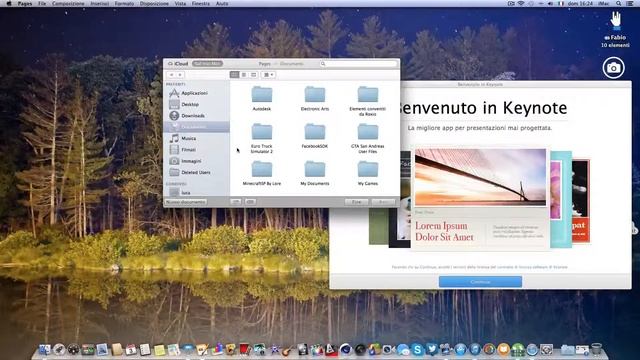Select the FacebookSDK folder
The height and width of the screenshot is (360, 640).
click(315, 136)
